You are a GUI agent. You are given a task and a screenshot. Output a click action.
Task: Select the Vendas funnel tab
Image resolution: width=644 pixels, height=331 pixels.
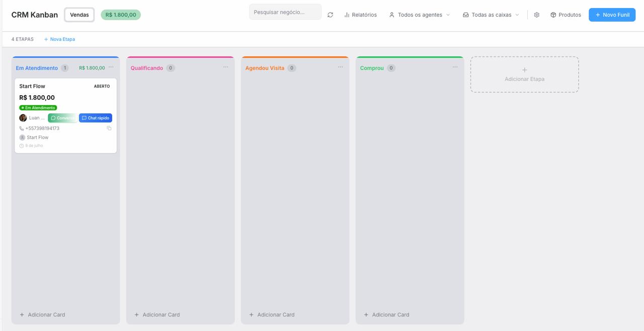click(79, 15)
